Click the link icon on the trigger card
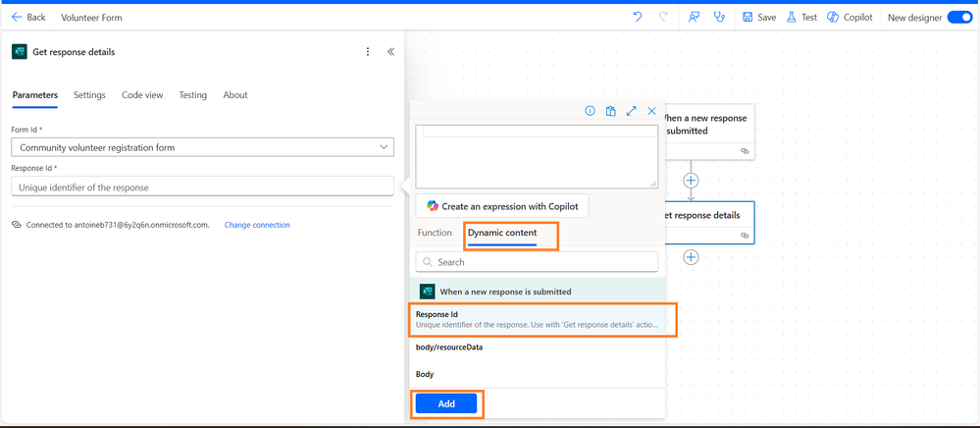The height and width of the screenshot is (428, 980). click(x=745, y=151)
